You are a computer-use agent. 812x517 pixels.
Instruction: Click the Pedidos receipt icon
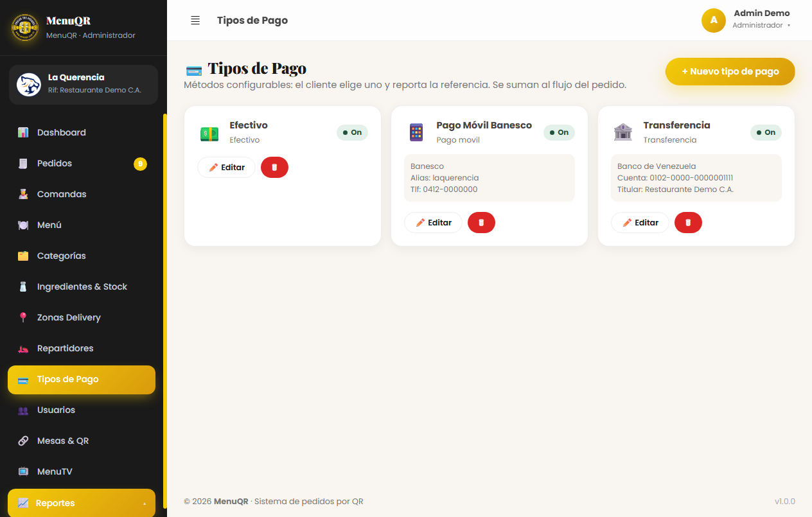click(23, 163)
